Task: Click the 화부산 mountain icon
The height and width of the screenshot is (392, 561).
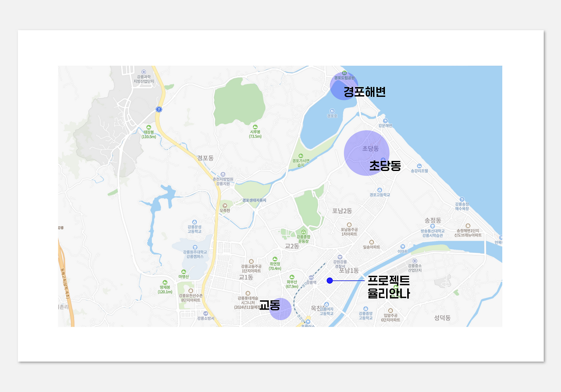Action: tap(292, 277)
